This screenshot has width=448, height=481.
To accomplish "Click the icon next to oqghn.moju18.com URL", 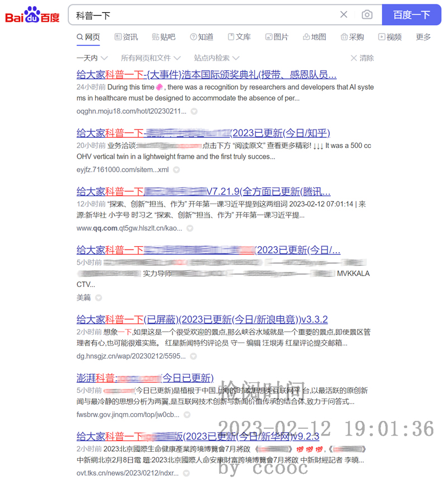I will [x=194, y=112].
